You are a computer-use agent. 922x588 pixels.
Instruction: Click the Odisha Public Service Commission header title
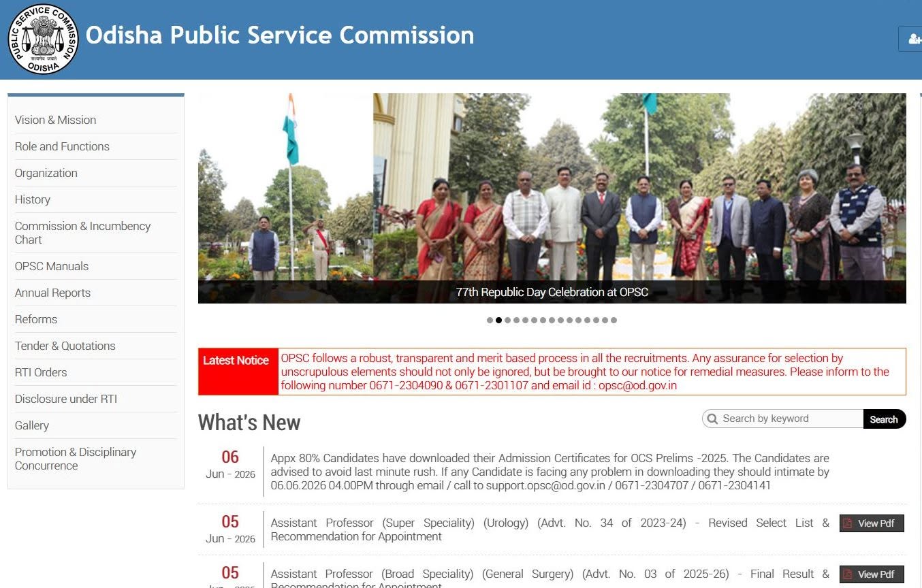280,35
